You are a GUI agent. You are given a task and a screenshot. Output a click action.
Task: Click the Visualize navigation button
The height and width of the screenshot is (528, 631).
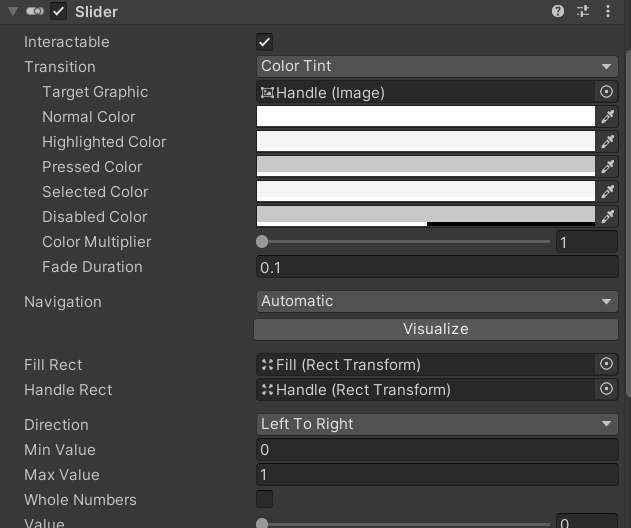[436, 329]
